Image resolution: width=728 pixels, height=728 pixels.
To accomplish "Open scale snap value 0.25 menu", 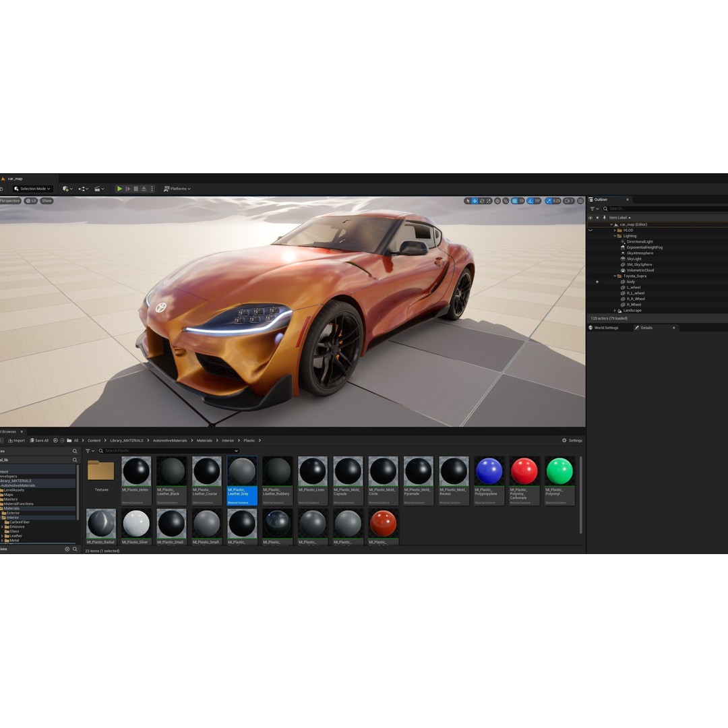I will coord(556,201).
